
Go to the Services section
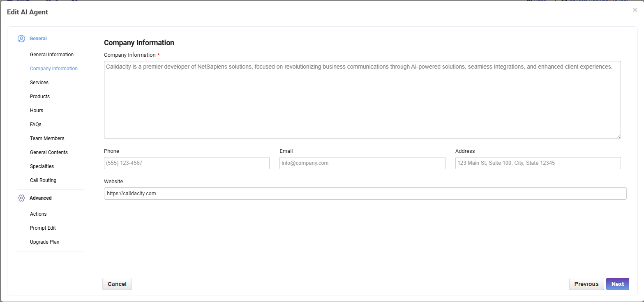point(39,83)
